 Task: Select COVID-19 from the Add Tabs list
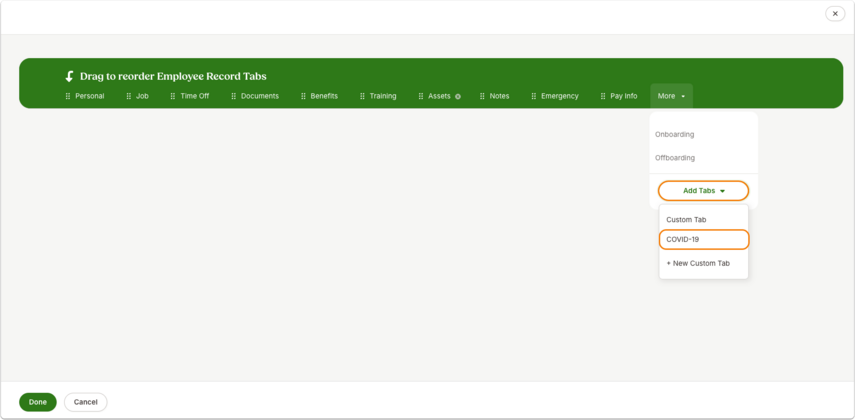704,239
